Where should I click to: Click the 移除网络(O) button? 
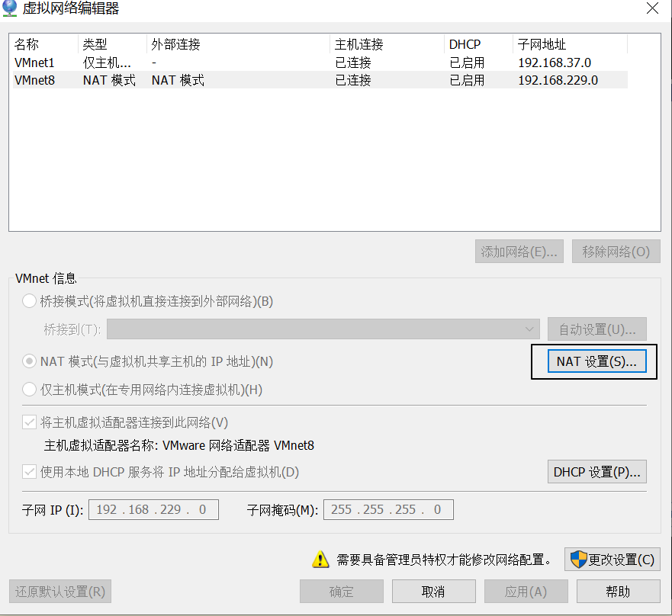click(x=616, y=252)
